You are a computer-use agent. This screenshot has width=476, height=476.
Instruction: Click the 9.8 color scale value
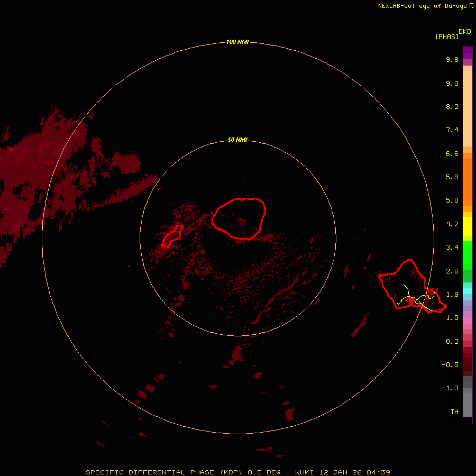[x=452, y=59]
